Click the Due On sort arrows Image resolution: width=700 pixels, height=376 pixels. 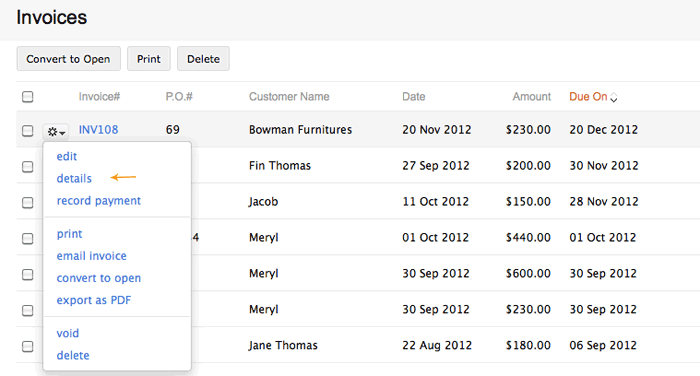(614, 97)
